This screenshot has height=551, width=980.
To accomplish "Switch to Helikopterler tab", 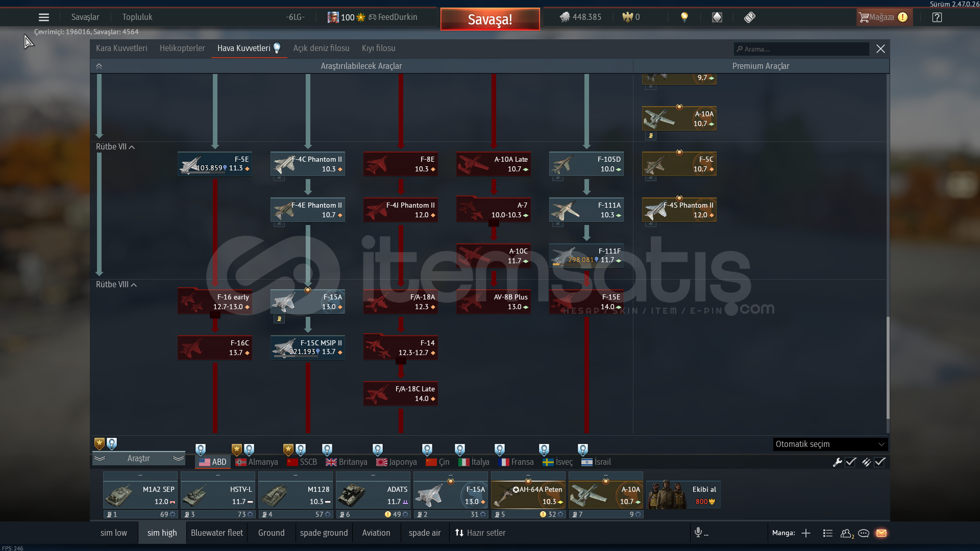I will coord(182,48).
